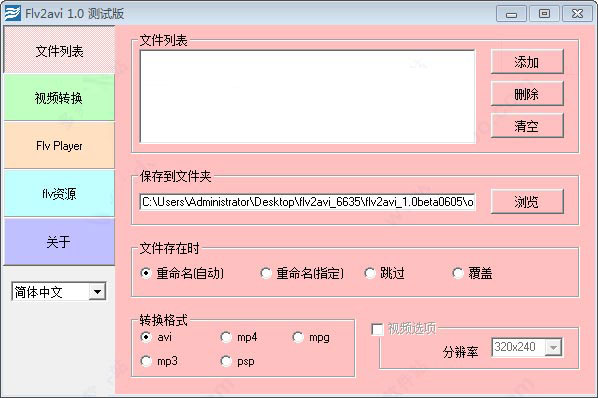Screen dimensions: 598x398
Task: Click the save folder path field
Action: pyautogui.click(x=307, y=202)
